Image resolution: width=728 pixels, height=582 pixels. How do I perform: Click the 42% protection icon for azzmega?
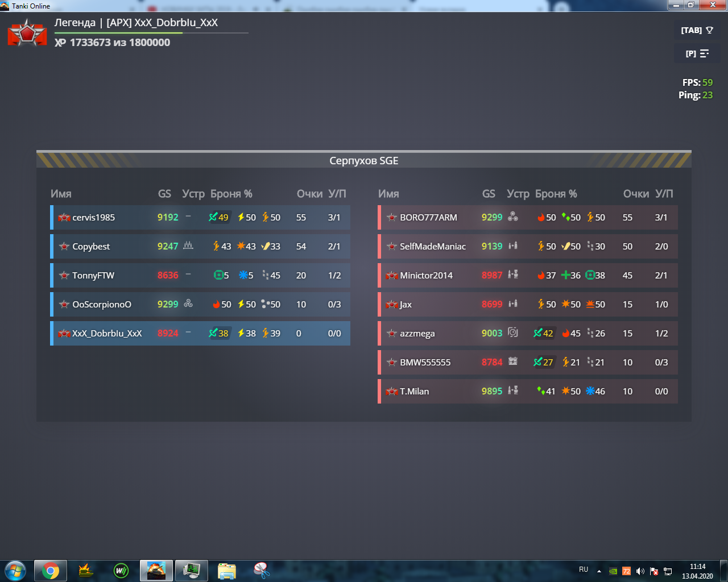[x=538, y=332]
